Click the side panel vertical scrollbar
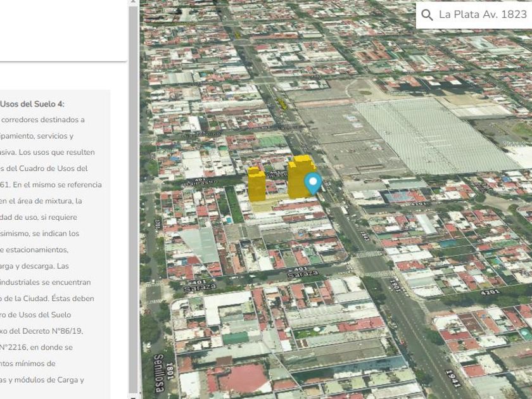This screenshot has height=399, width=532. 134,199
